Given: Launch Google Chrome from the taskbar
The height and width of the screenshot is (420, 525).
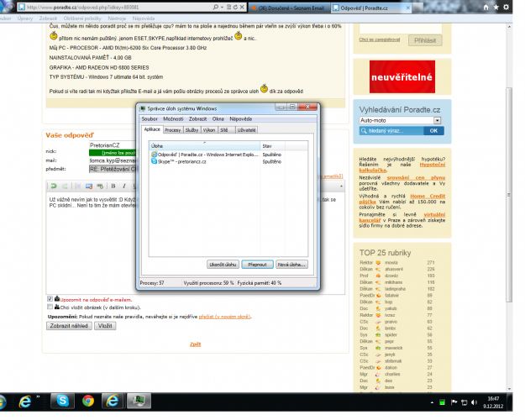Looking at the screenshot, I should pos(88,401).
